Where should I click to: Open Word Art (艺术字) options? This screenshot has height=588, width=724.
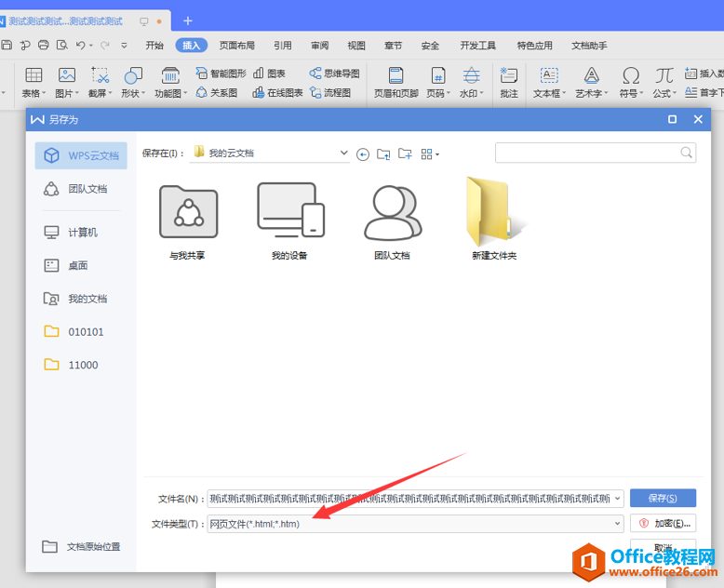[591, 82]
